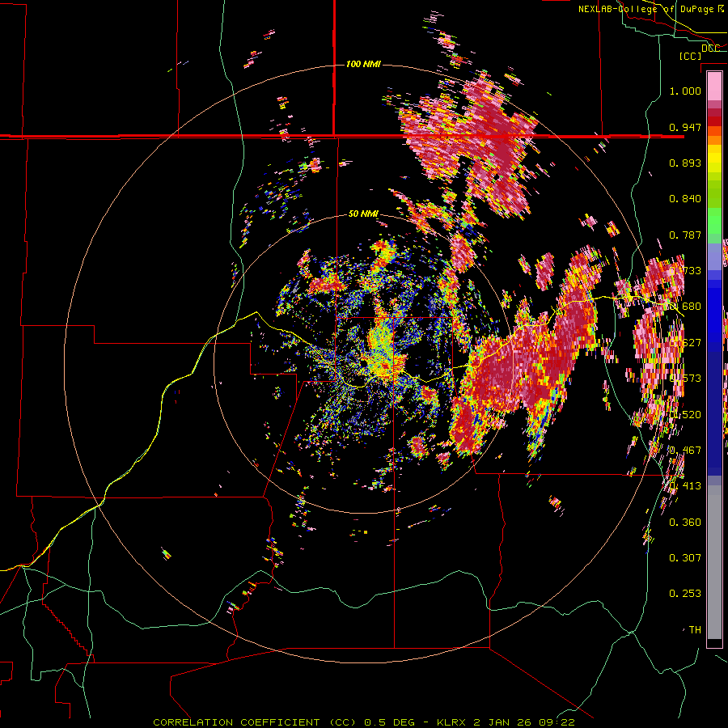Pick the light pink top segment of the color bar

coord(714,87)
